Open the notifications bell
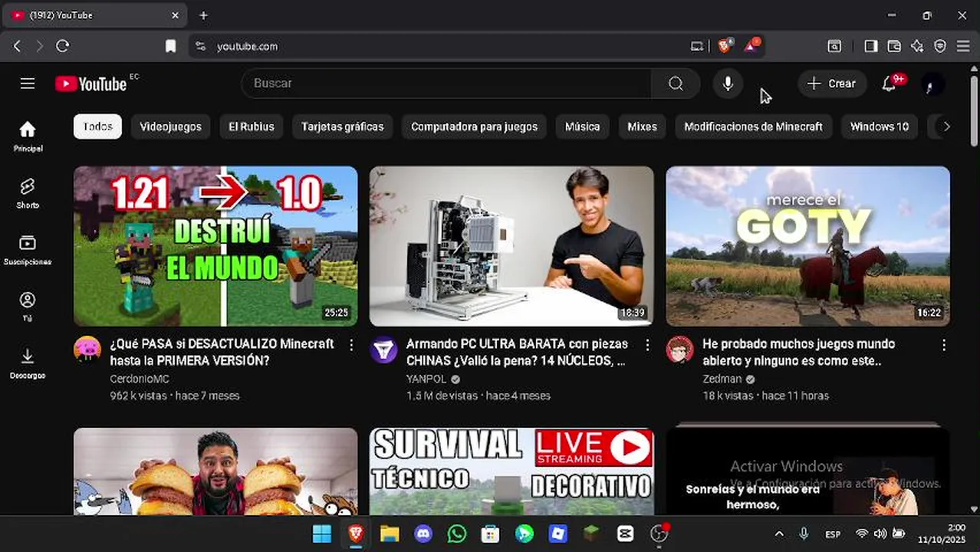This screenshot has height=552, width=980. (x=889, y=84)
